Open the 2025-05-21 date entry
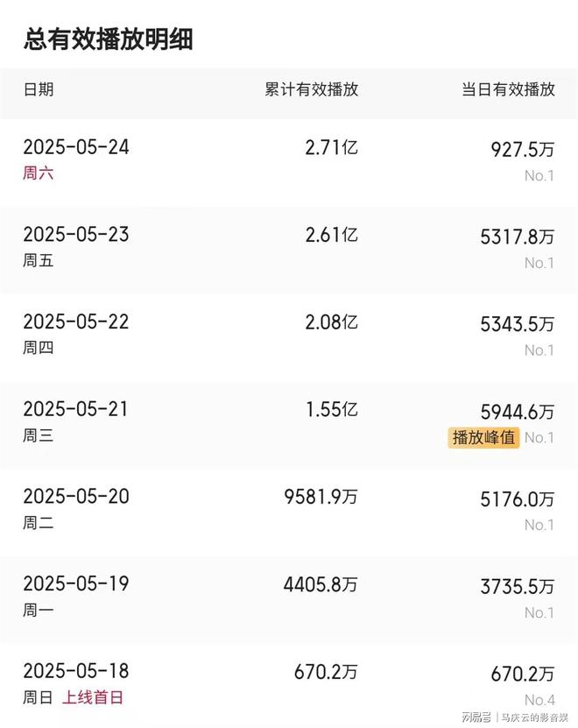Screen dimensions: 578x728 click(76, 409)
